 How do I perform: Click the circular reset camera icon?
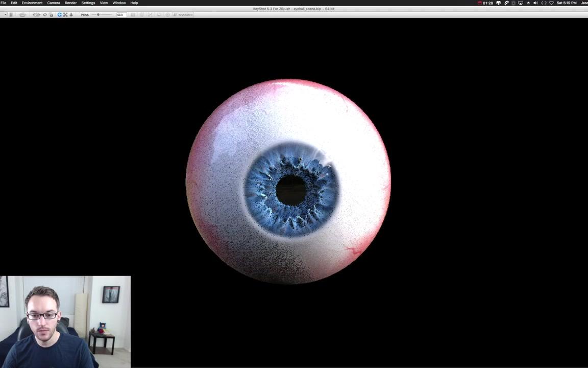[x=44, y=15]
